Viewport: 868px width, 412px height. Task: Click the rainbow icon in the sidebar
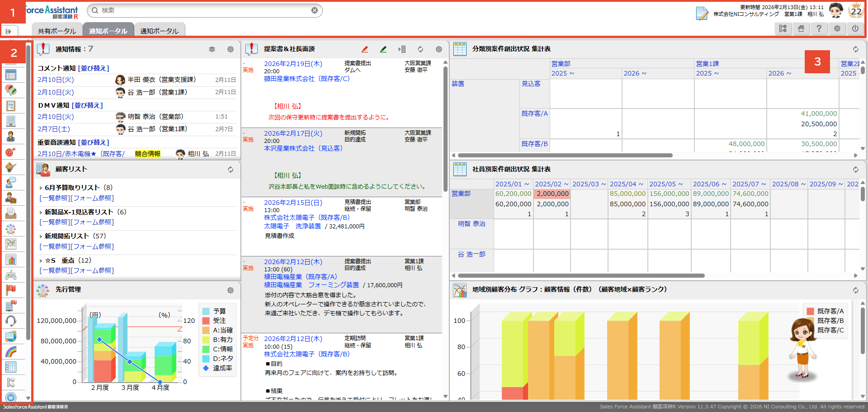[x=11, y=351]
